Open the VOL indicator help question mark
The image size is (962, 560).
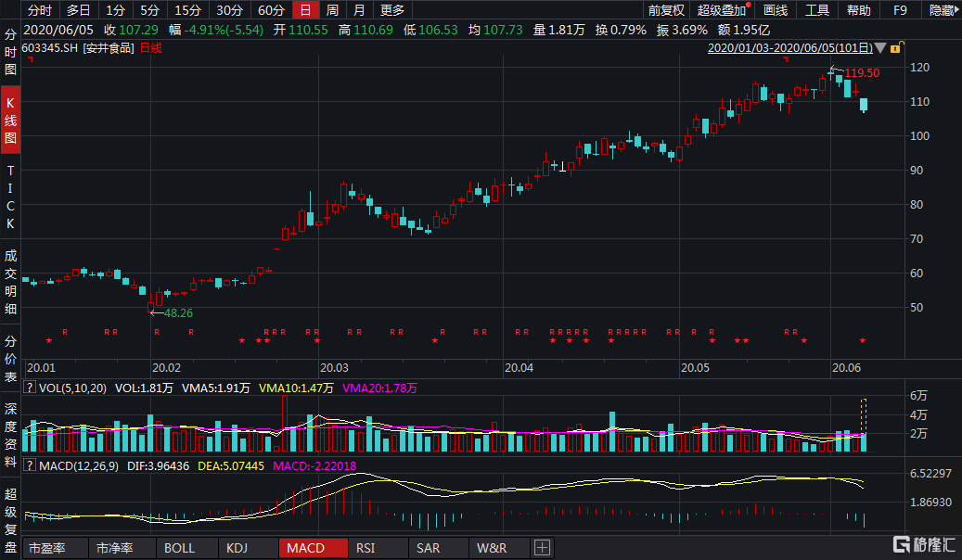[30, 388]
